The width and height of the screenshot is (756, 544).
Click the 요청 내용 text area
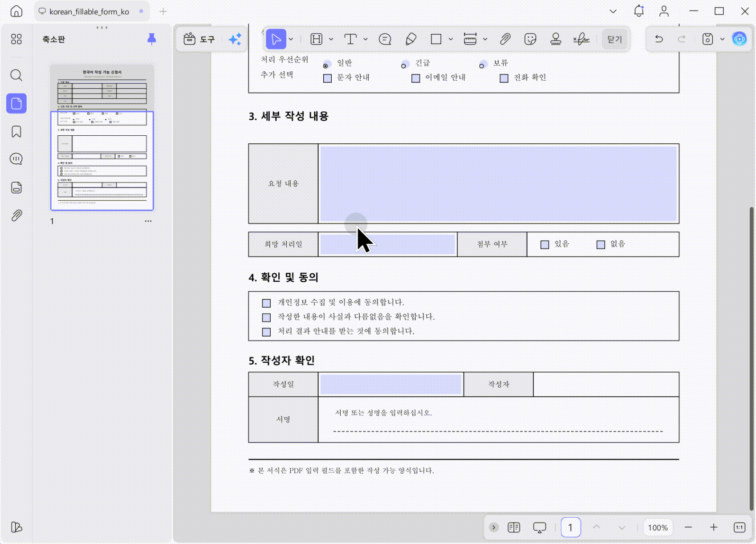[498, 183]
